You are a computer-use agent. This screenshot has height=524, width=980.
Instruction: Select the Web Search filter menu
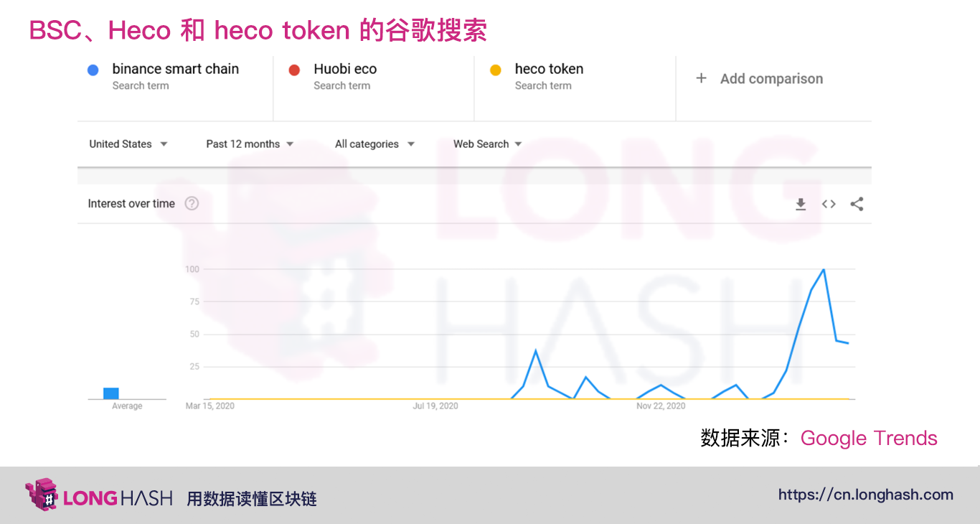pos(486,144)
